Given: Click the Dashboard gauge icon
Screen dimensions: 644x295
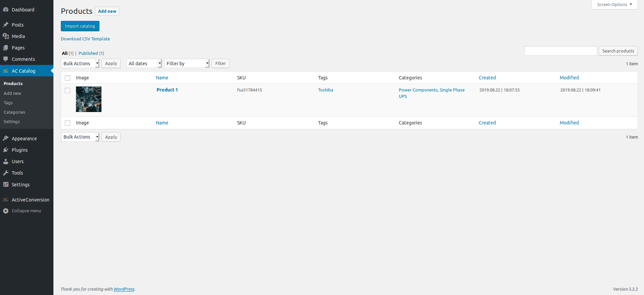Looking at the screenshot, I should pyautogui.click(x=6, y=10).
